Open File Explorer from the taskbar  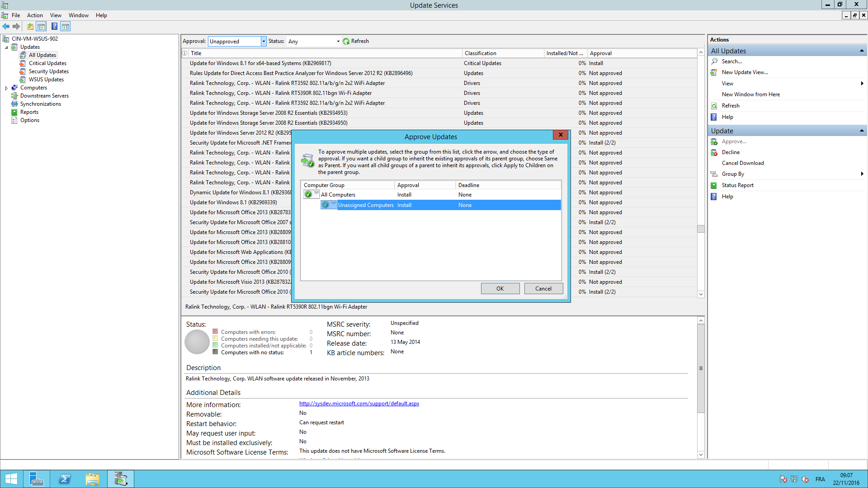tap(93, 479)
